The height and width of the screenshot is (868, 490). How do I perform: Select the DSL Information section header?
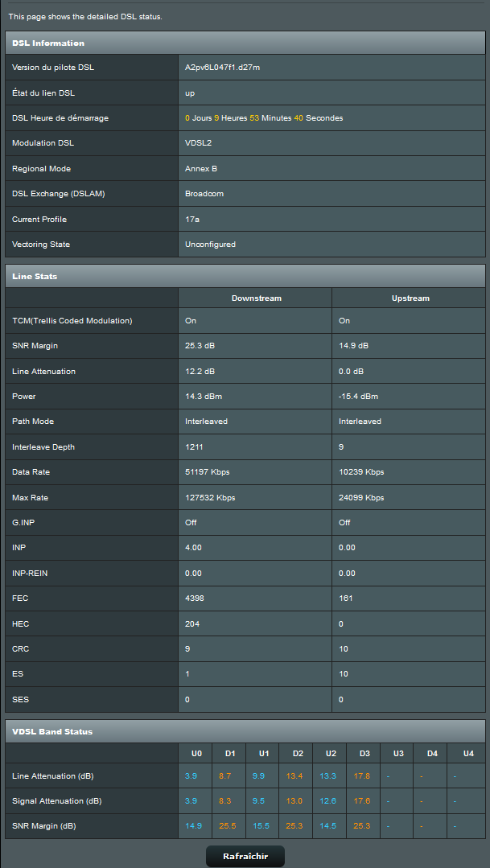(245, 43)
